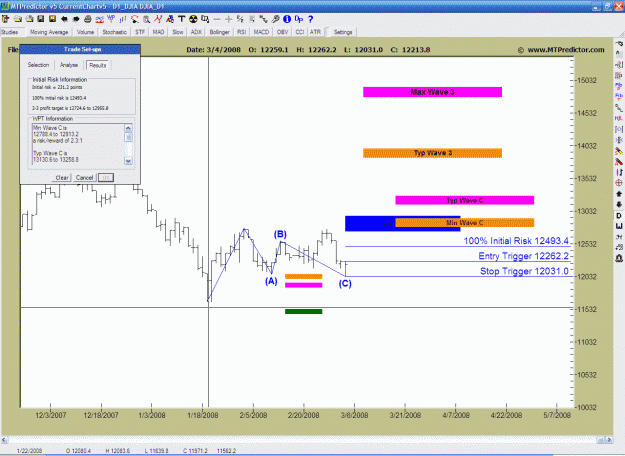This screenshot has height=456, width=625.
Task: Click the (C) wave label on chart
Action: click(x=345, y=284)
